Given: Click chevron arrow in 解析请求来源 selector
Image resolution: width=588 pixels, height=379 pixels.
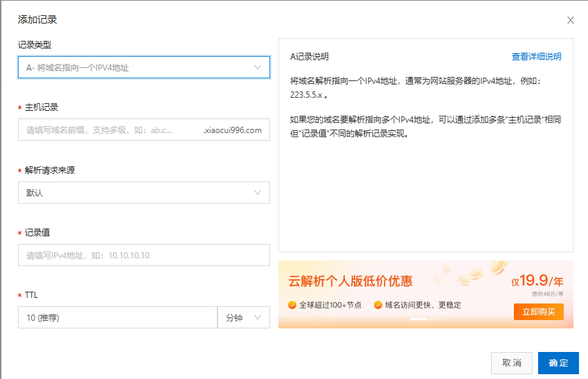Looking at the screenshot, I should [258, 193].
